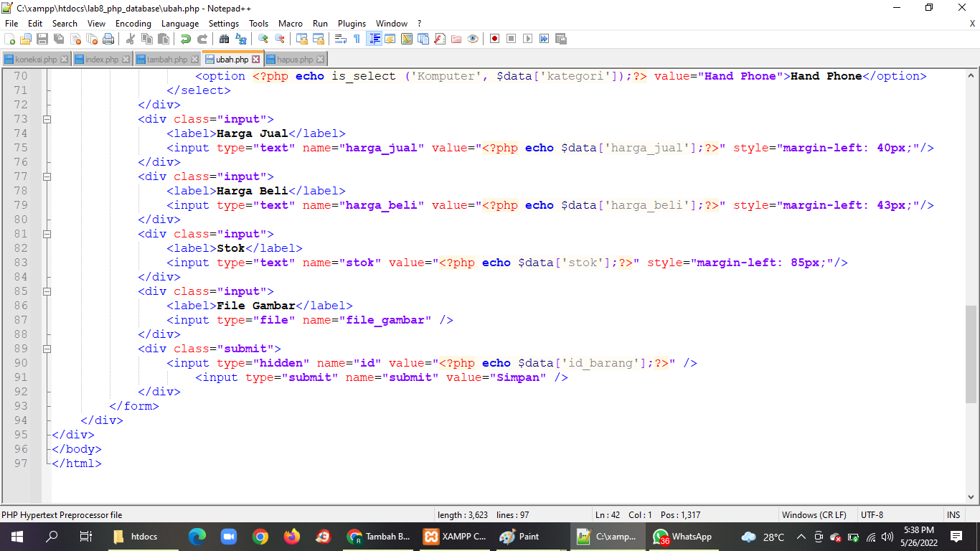980x551 pixels.
Task: Run macro multiple times icon
Action: (x=544, y=38)
